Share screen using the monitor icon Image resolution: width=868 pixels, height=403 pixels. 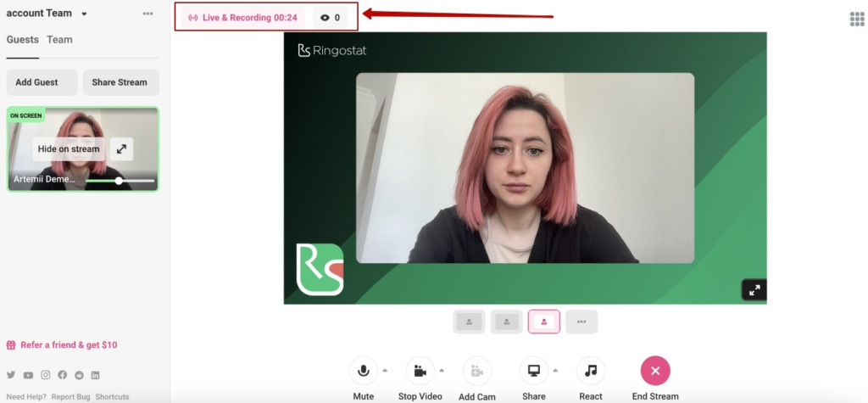(534, 371)
